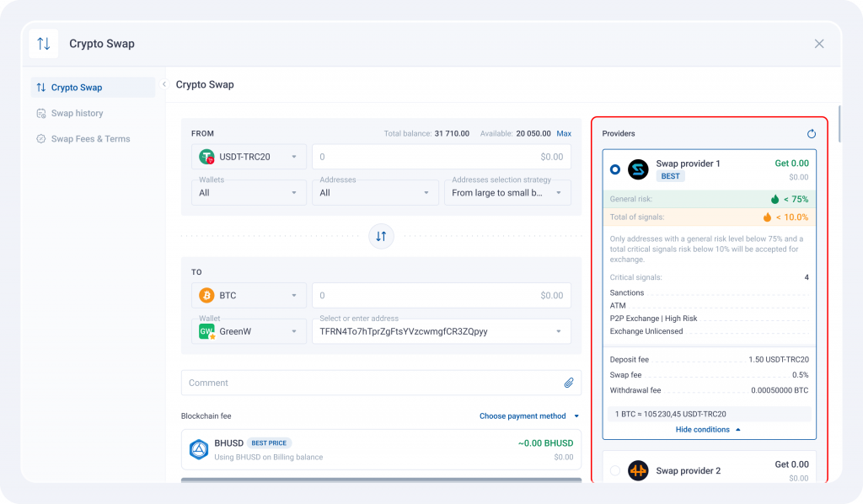Viewport: 863px width, 504px height.
Task: Open the Choose payment method selector
Action: click(528, 416)
